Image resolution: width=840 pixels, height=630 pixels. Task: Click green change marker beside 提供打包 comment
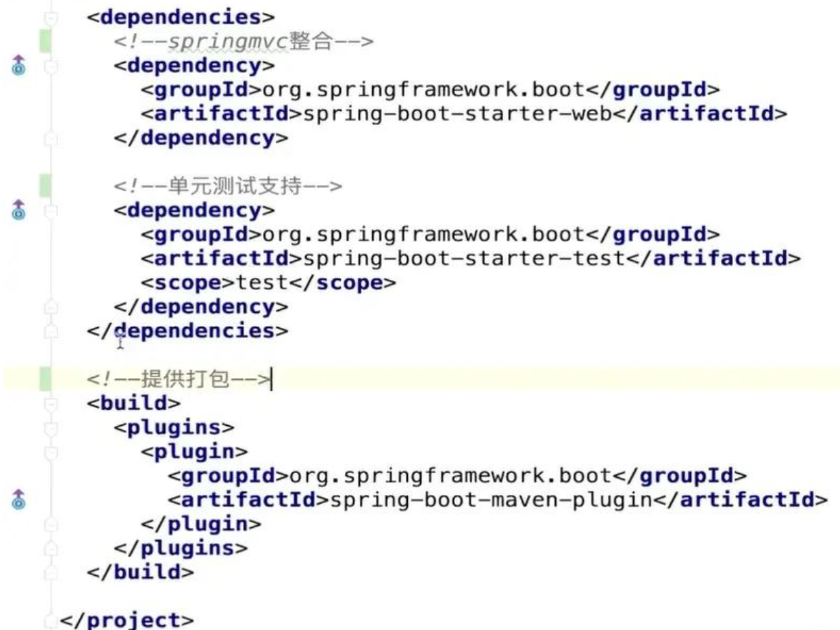[45, 379]
